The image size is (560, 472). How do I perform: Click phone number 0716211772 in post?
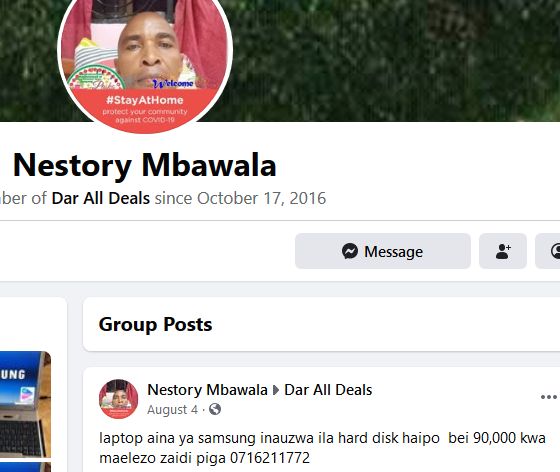point(270,458)
